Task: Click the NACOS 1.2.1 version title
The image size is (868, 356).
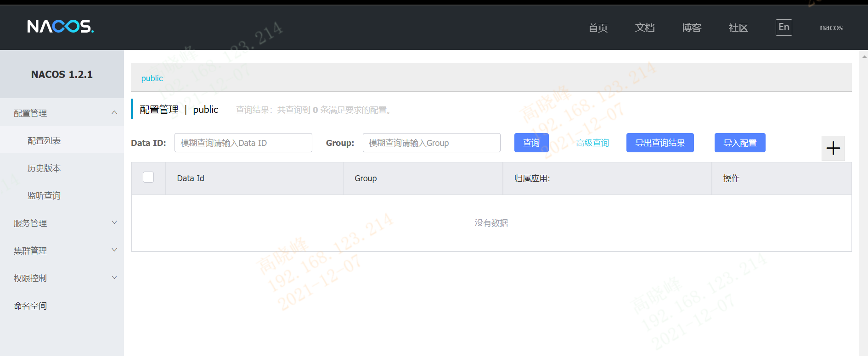Action: 62,74
